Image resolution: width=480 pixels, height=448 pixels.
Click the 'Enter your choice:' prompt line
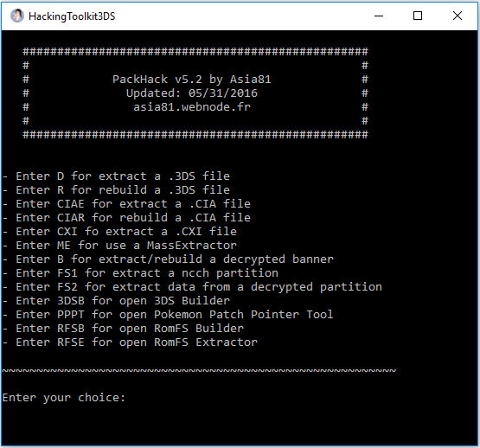64,398
